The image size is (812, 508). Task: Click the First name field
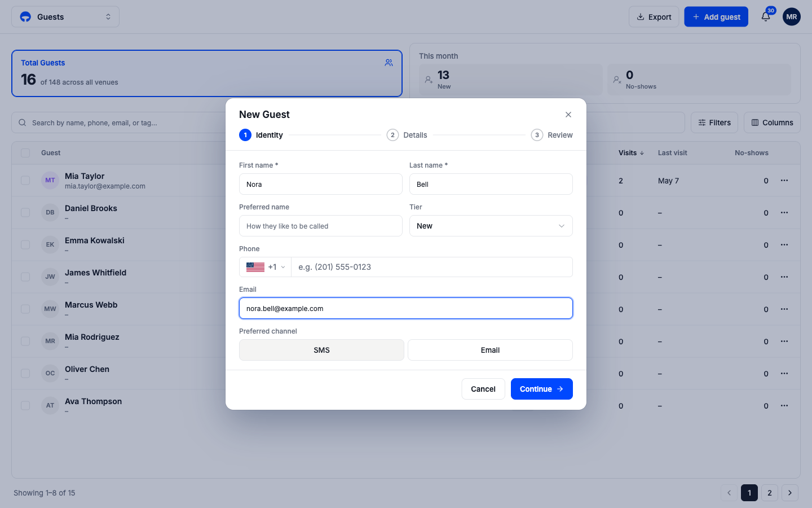(321, 184)
